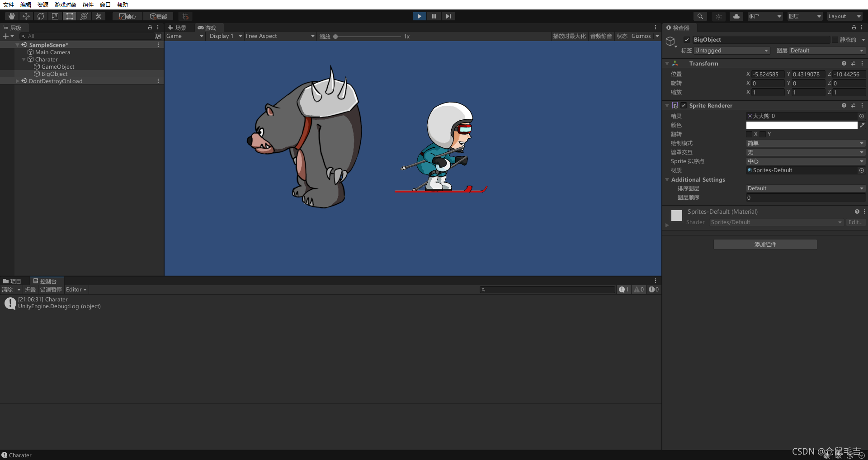Open Transform component help icon

click(x=844, y=63)
